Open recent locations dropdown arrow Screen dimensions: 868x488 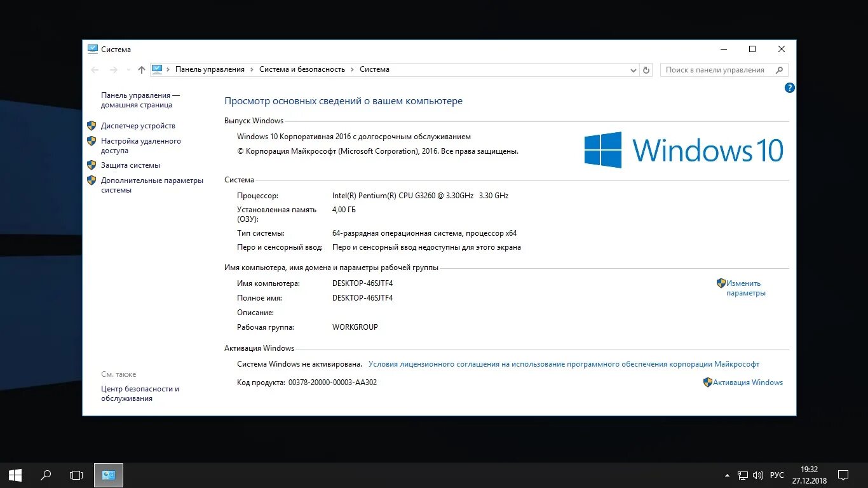click(x=128, y=70)
